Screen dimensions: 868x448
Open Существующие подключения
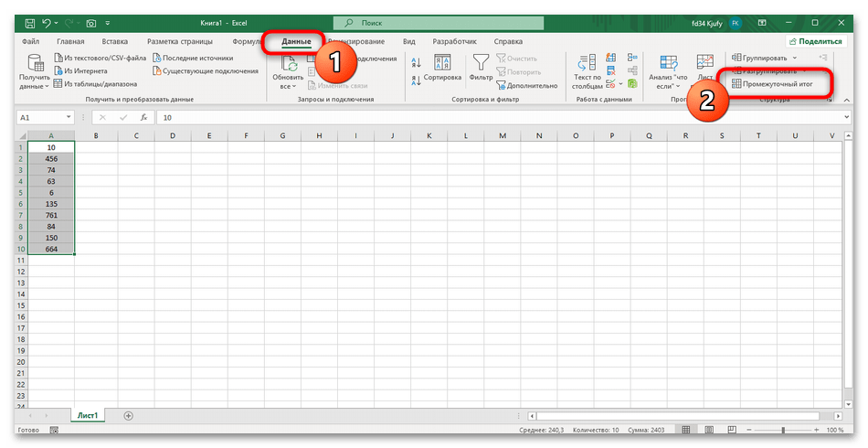tap(206, 71)
